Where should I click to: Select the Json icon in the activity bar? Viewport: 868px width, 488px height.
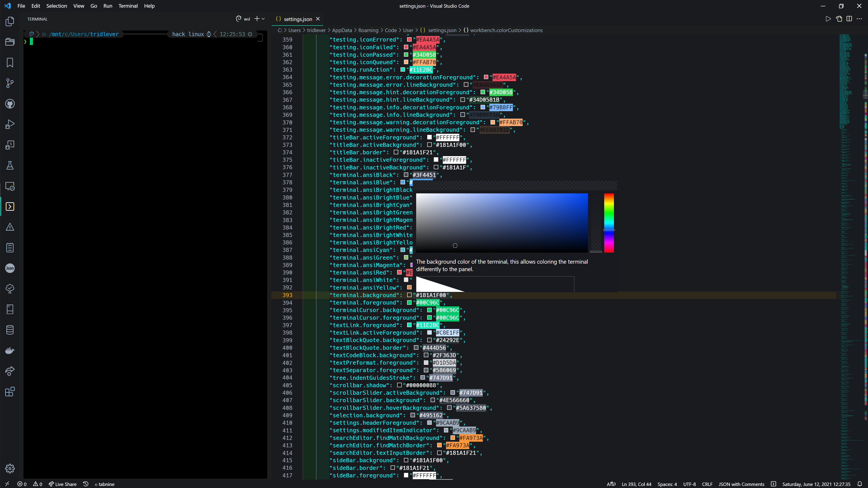[10, 268]
